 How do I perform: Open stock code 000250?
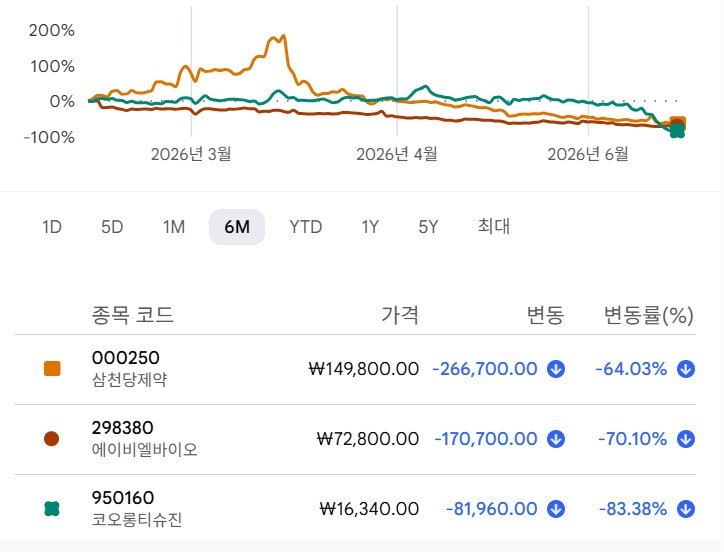[126, 358]
